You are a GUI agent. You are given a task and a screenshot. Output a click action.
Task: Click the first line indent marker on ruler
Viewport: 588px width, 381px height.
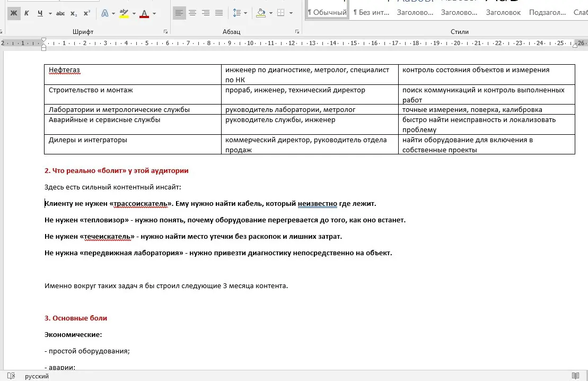click(44, 40)
